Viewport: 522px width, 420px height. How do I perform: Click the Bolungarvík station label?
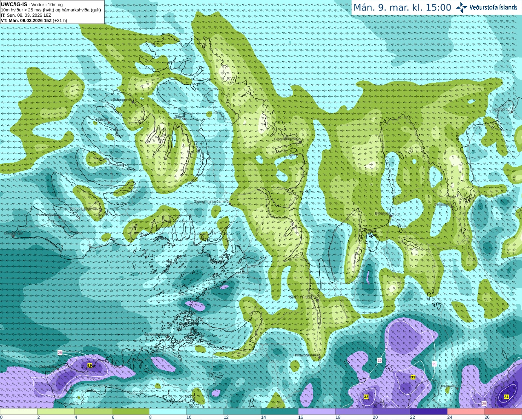pos(122,99)
